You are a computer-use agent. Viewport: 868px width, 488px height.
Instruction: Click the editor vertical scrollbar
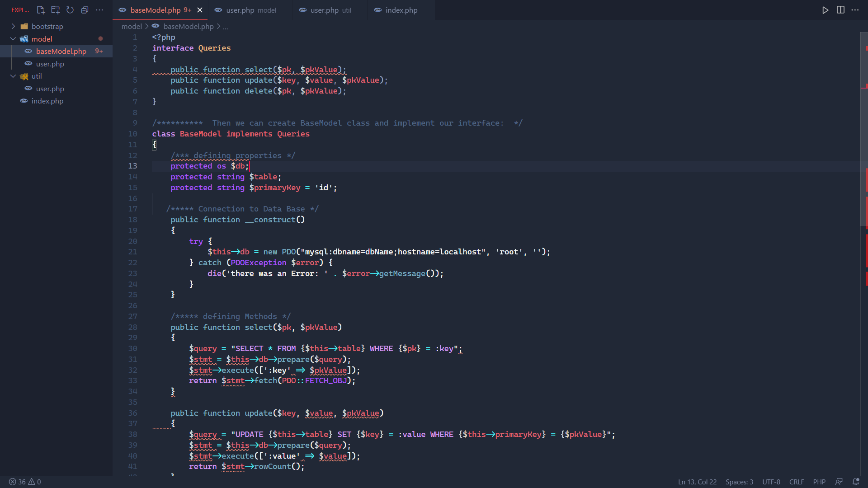864,129
